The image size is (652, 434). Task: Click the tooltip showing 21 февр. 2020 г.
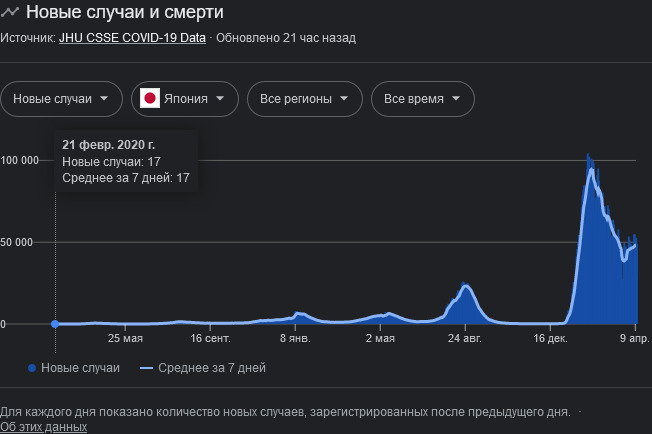126,161
